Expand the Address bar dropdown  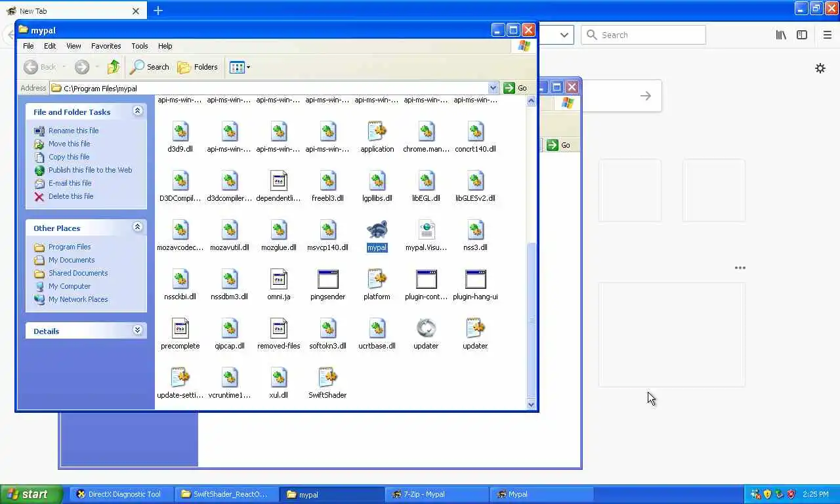pyautogui.click(x=493, y=88)
